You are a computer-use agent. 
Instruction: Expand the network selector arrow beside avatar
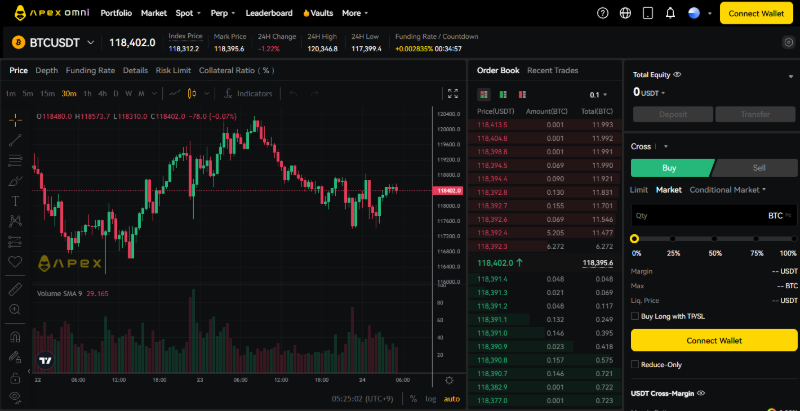tap(710, 14)
